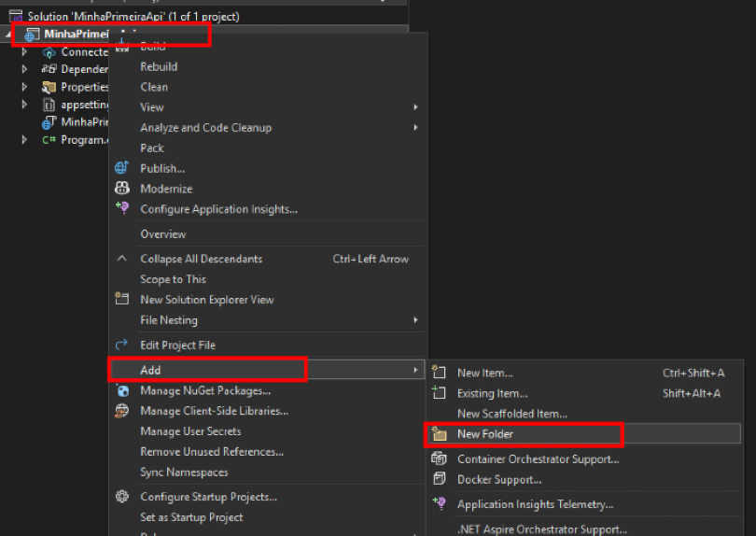
Task: Expand the Program.cs tree node arrow
Action: pos(24,140)
